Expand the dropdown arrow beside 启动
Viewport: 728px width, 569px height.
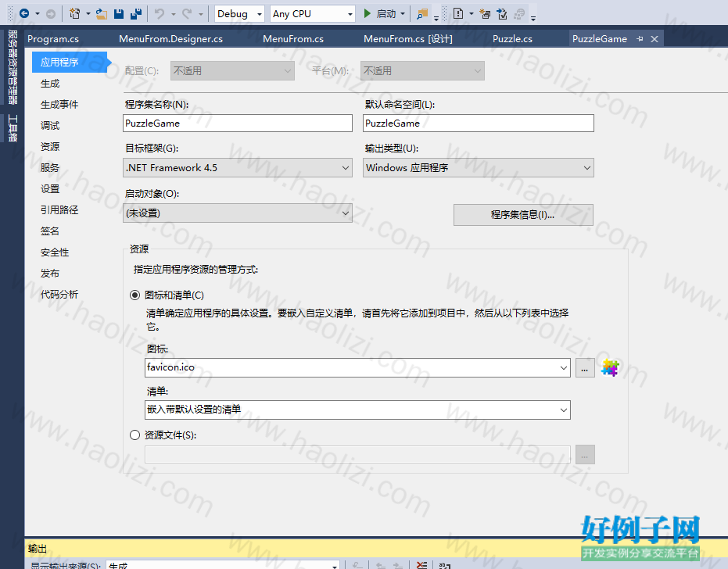tap(403, 14)
